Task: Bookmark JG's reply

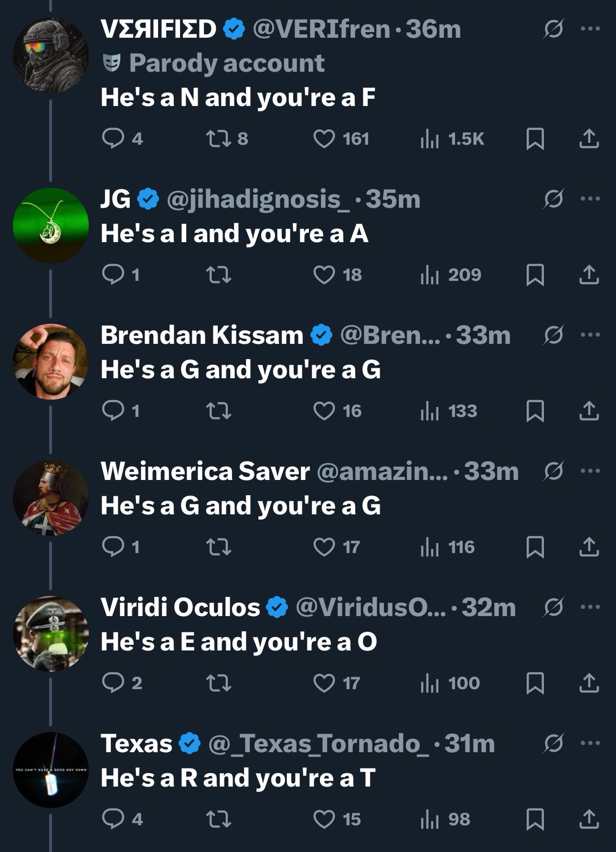Action: [535, 275]
